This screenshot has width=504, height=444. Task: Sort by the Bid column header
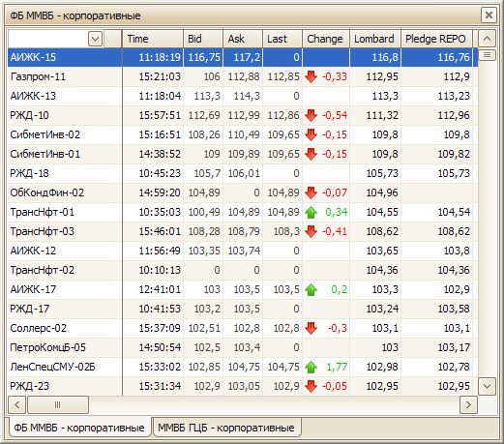pyautogui.click(x=203, y=39)
